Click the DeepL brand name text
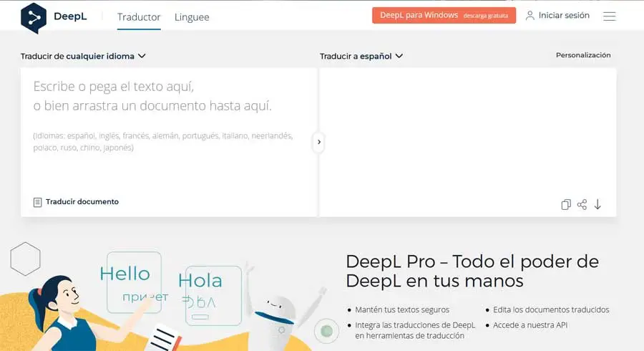 coord(70,16)
